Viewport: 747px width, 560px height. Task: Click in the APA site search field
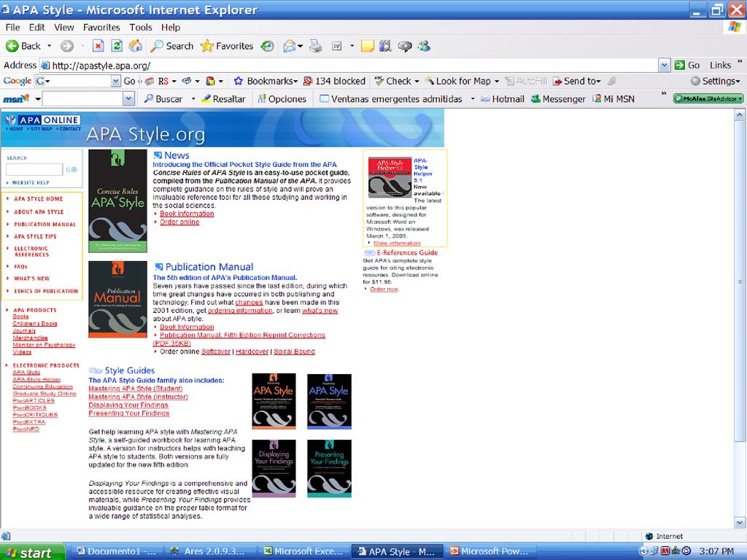tap(34, 169)
